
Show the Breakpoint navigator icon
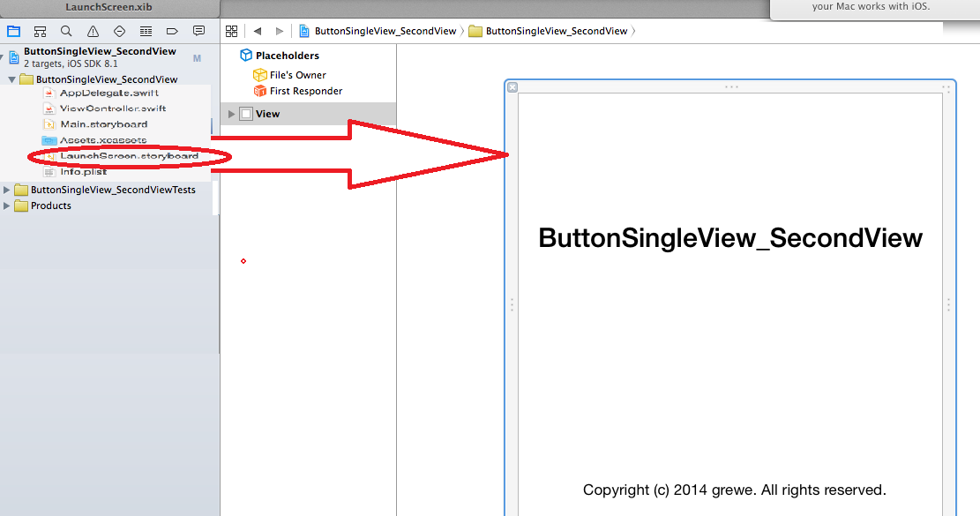point(173,31)
